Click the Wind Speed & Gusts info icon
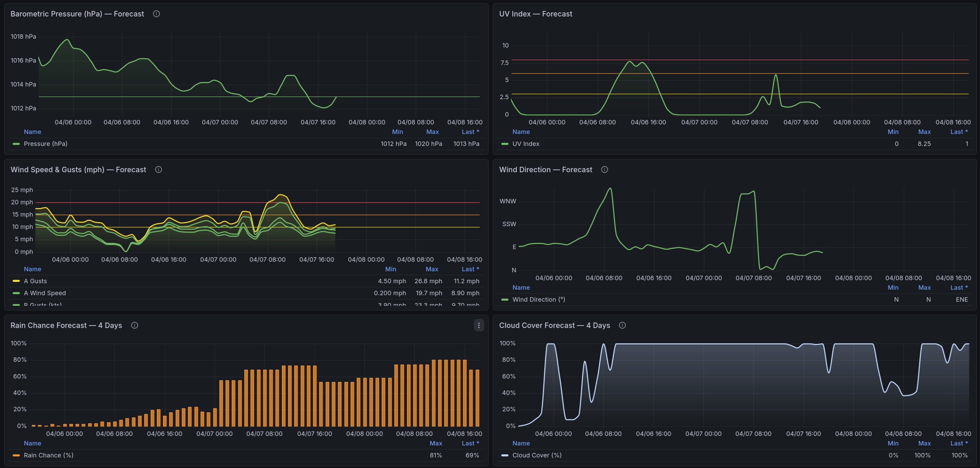Viewport: 980px width, 468px height. (159, 169)
